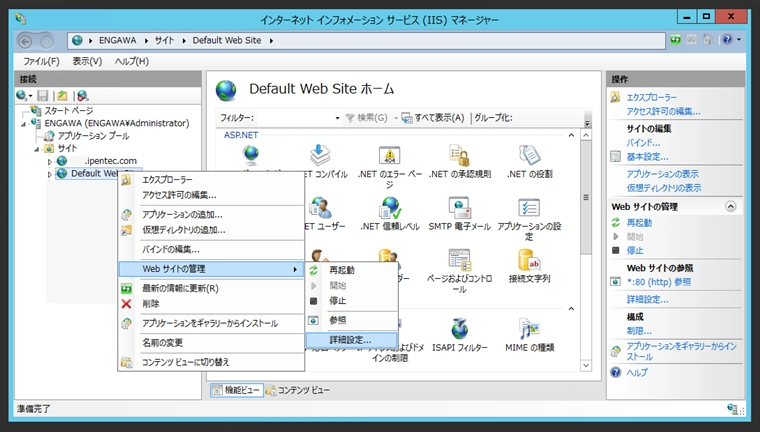Open the SMTP 電子メール feature icon

[459, 208]
